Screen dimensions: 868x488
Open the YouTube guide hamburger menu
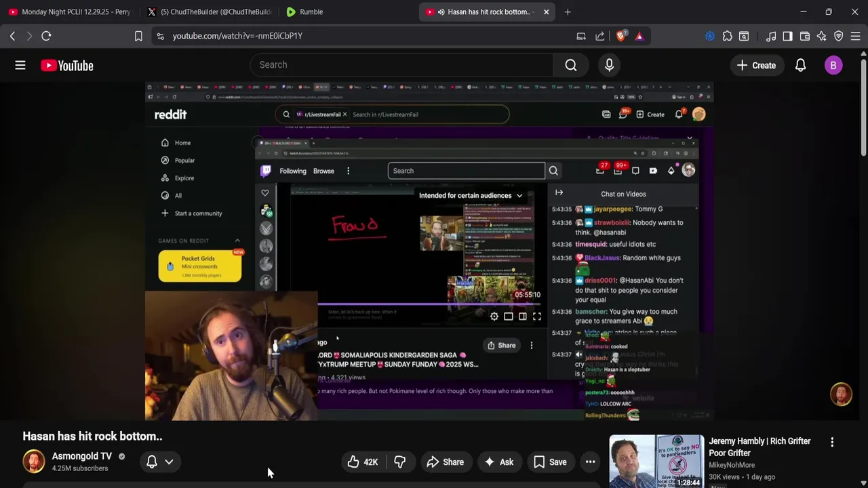click(x=20, y=65)
